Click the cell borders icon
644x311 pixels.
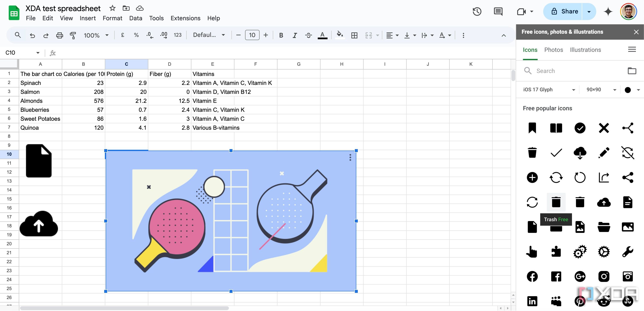[x=354, y=35]
